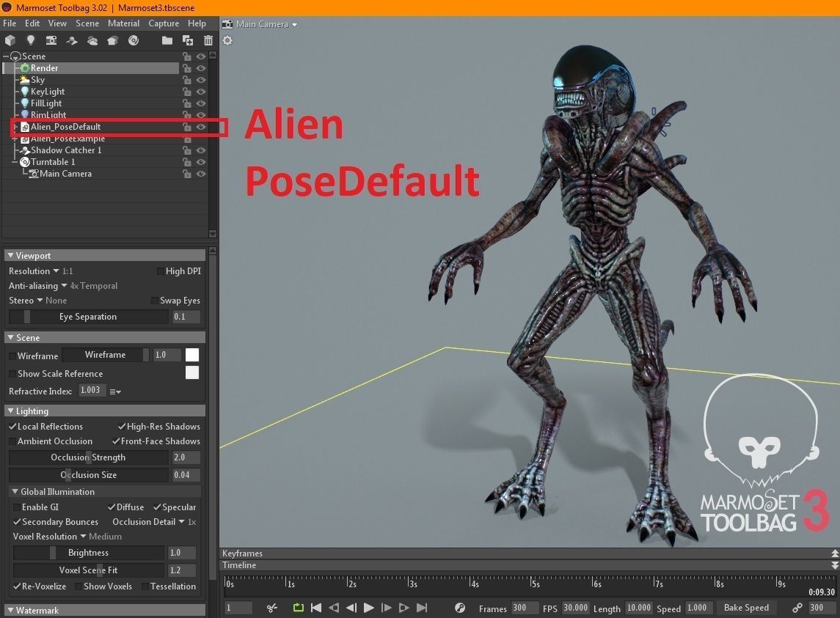Click the FPS input field
840x618 pixels.
pos(576,608)
